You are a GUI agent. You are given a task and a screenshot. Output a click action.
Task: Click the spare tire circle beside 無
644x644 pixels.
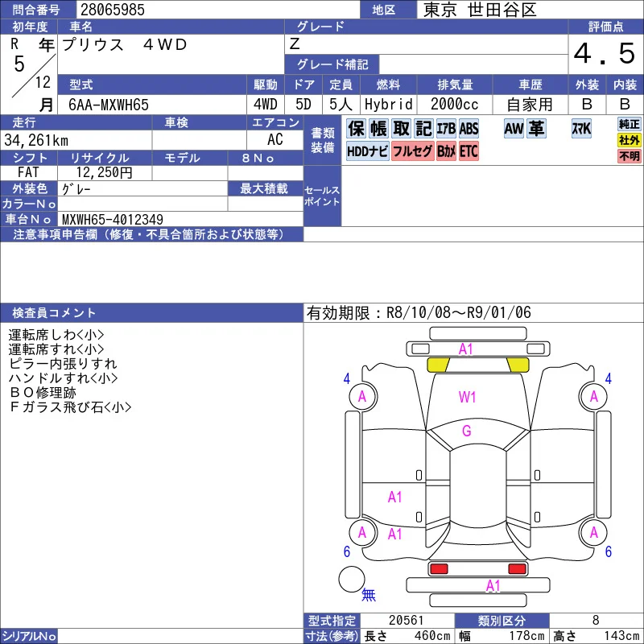tap(352, 579)
